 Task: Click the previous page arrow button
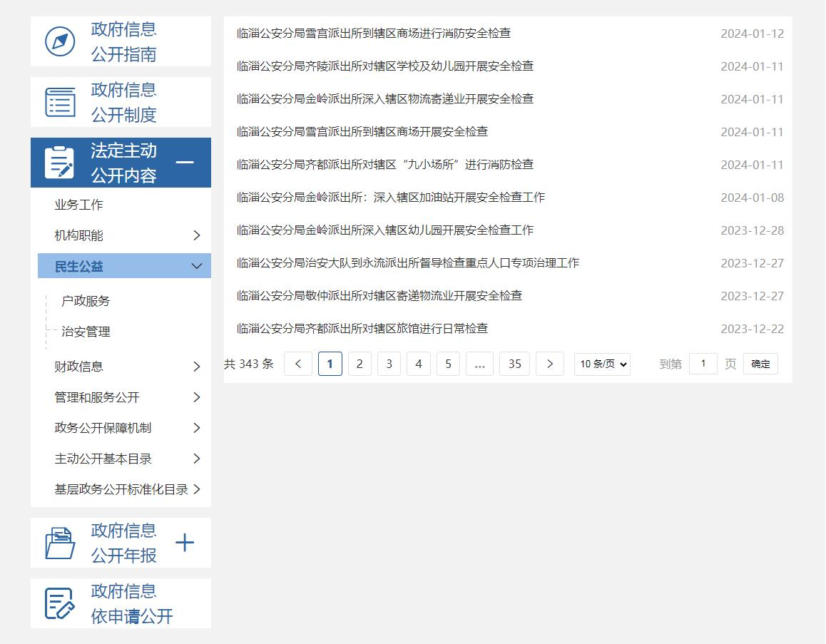click(298, 364)
